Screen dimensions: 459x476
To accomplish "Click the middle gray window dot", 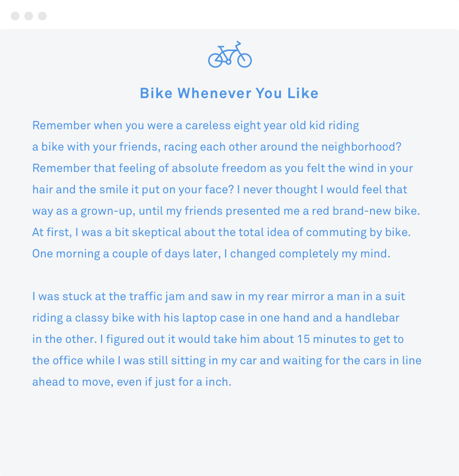I will 29,16.
